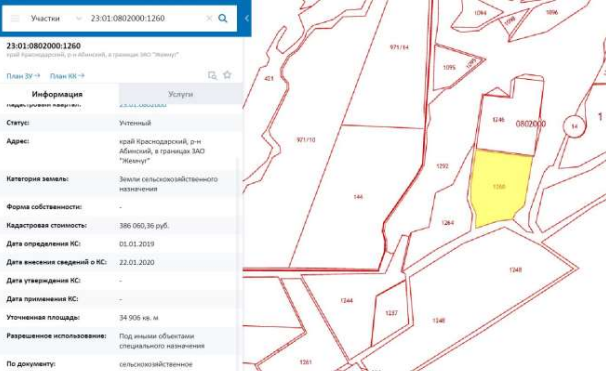Click the circular parcel 14 marker

click(x=574, y=126)
